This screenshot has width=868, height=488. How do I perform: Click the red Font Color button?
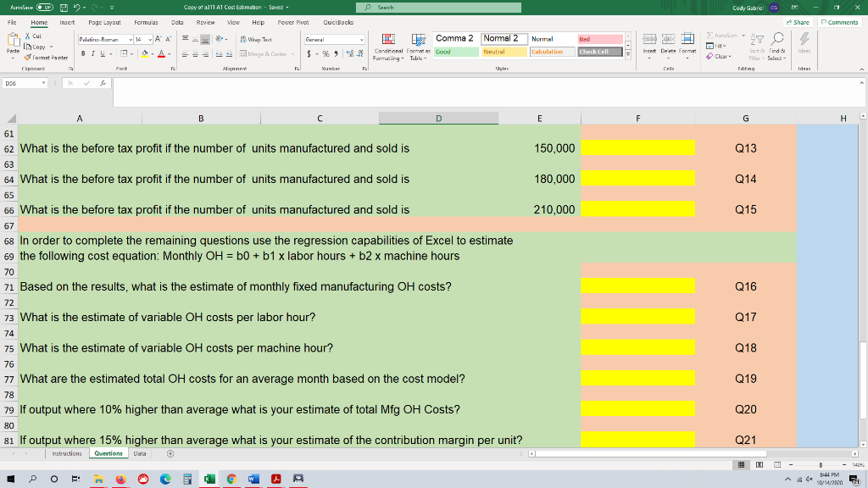coord(162,53)
